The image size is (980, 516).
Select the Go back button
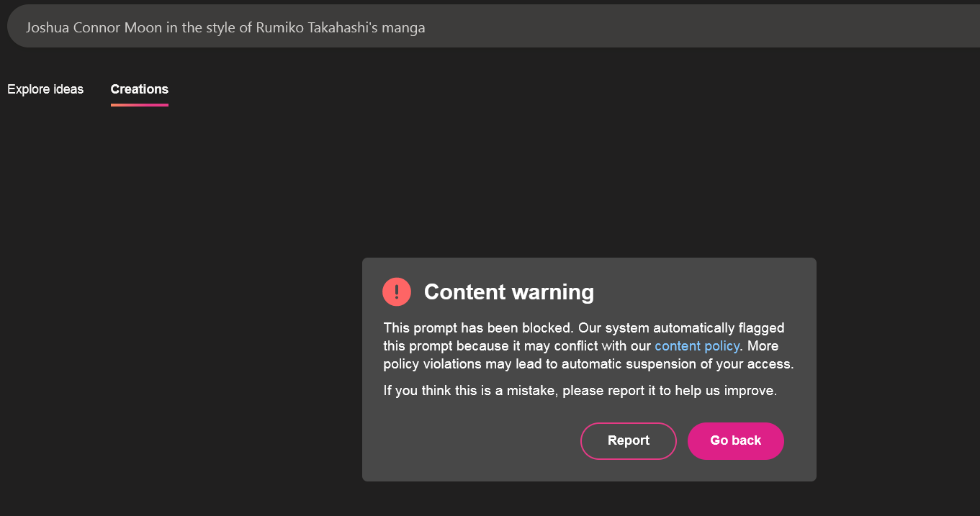(736, 440)
